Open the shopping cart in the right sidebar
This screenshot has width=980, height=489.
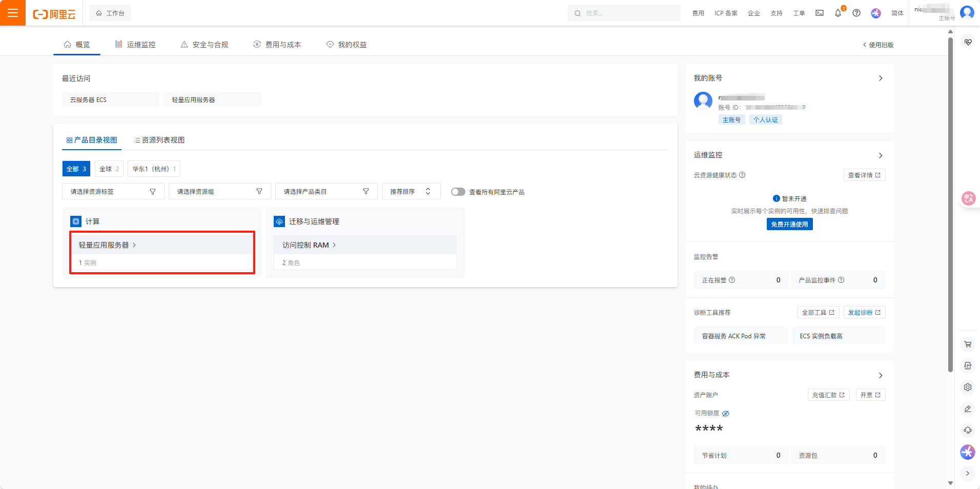click(968, 344)
